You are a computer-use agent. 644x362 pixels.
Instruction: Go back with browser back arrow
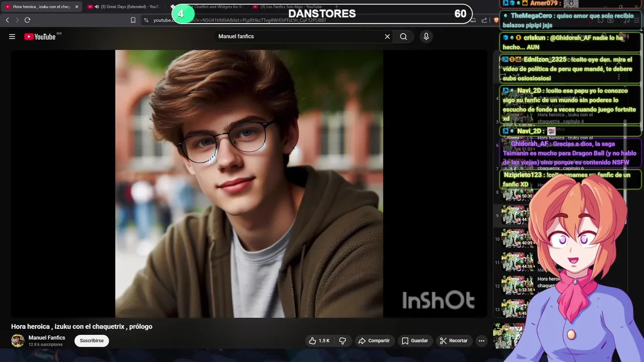(x=7, y=20)
